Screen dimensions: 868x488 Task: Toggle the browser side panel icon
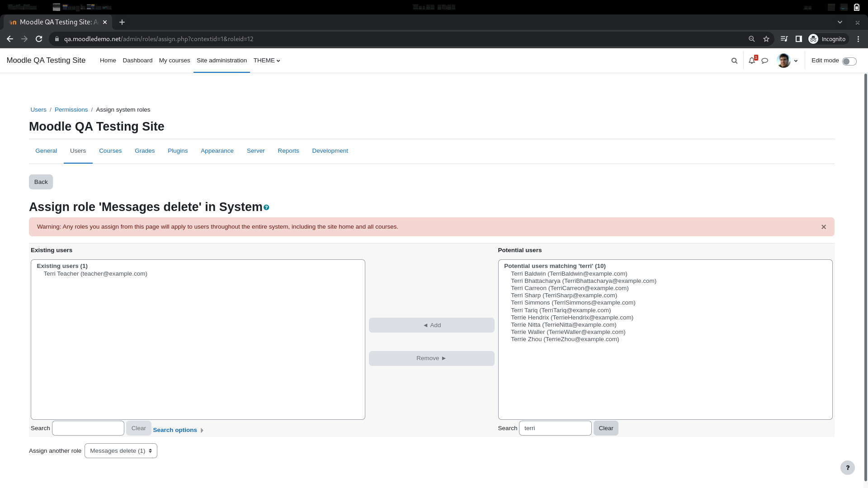[x=799, y=39]
